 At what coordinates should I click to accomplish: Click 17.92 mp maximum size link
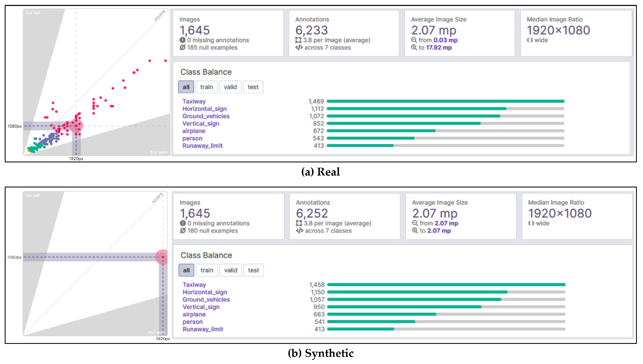[439, 47]
